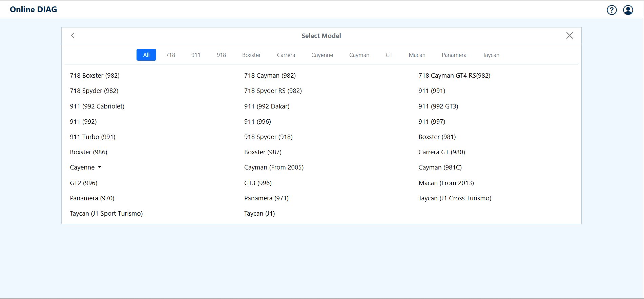Select 718 Cayman GT4 RS(982)
The height and width of the screenshot is (299, 644).
454,76
